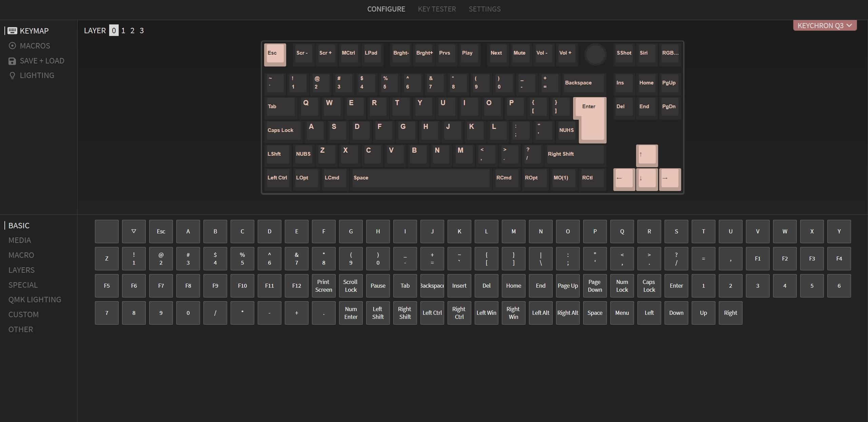The width and height of the screenshot is (868, 422).
Task: Pick the Print Screen keycode
Action: click(323, 286)
